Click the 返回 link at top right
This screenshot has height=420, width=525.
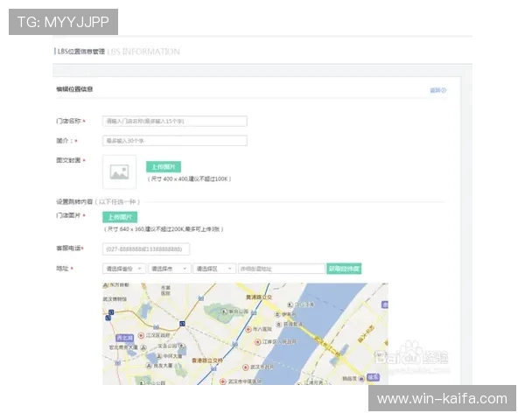tap(438, 90)
